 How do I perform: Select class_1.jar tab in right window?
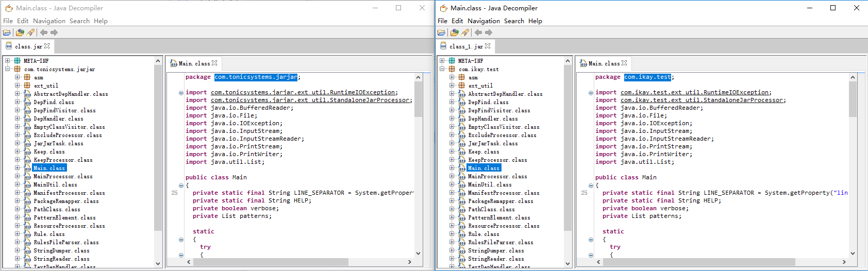pos(466,46)
